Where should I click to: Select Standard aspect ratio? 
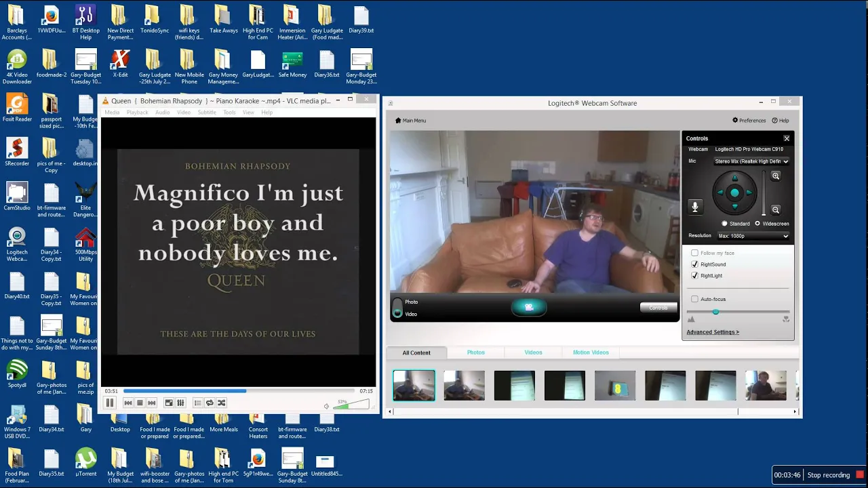click(x=724, y=224)
